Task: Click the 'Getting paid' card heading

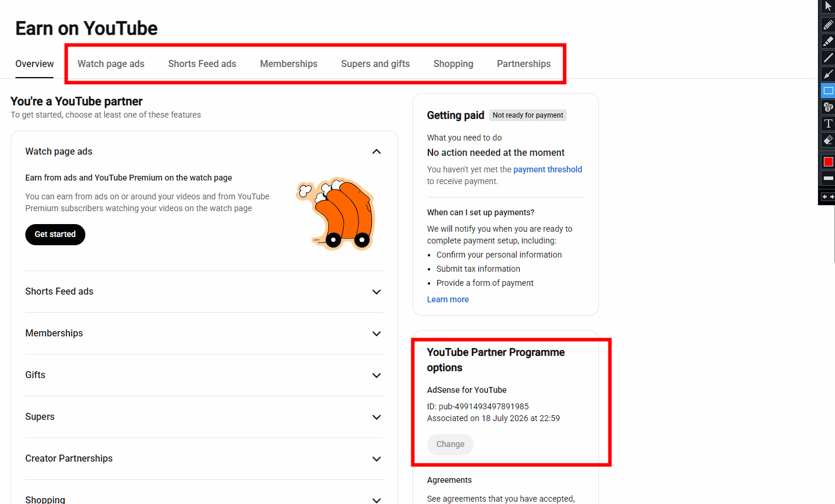Action: point(455,115)
